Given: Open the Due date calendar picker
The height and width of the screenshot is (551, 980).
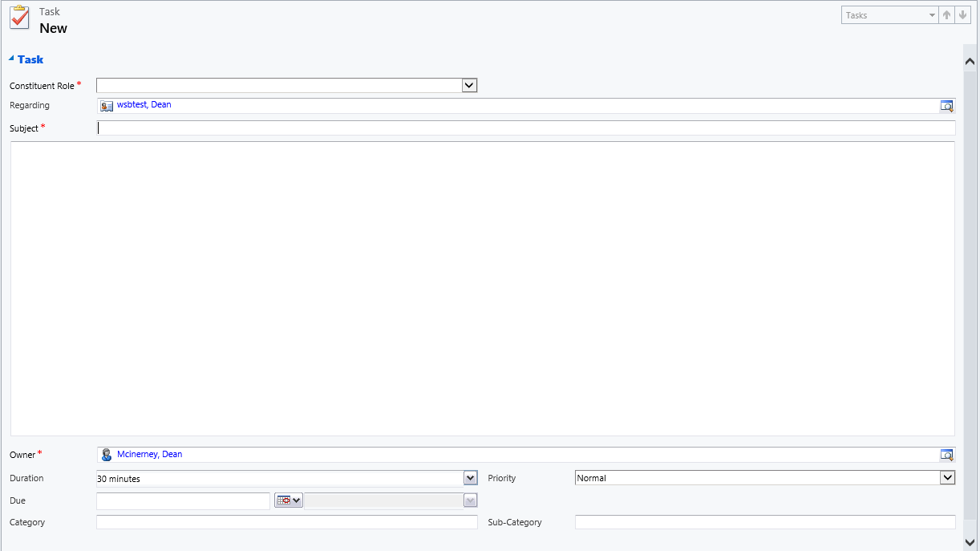Looking at the screenshot, I should click(x=288, y=500).
